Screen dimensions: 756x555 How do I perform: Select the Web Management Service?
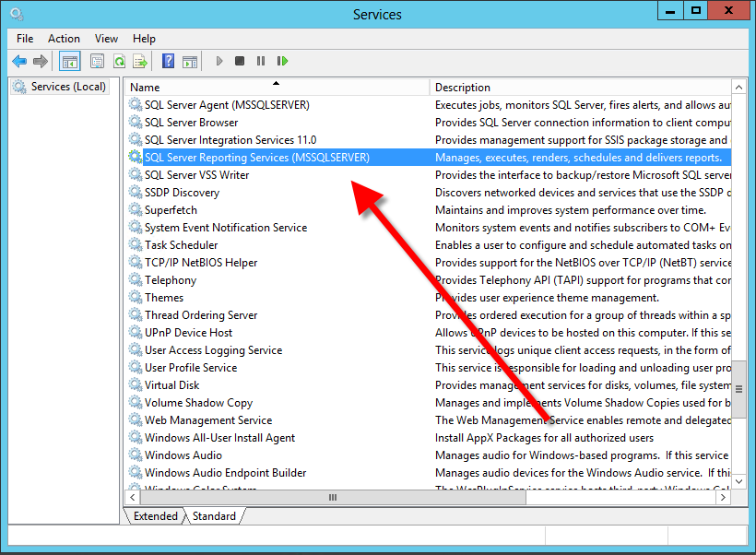point(208,420)
